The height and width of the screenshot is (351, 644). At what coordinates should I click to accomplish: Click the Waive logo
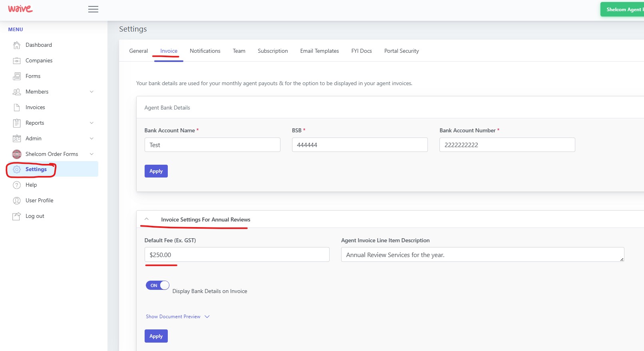point(20,9)
